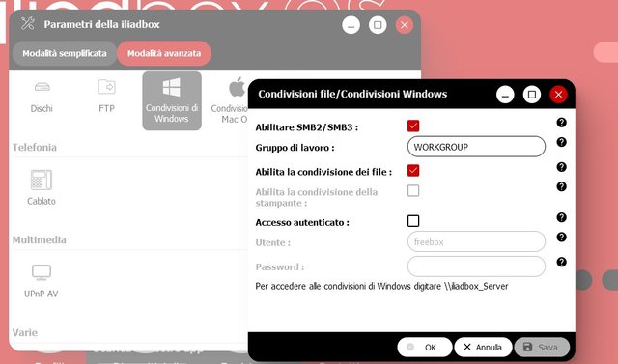The image size is (618, 364).
Task: Open the UPnP AV monitor icon
Action: tap(42, 281)
